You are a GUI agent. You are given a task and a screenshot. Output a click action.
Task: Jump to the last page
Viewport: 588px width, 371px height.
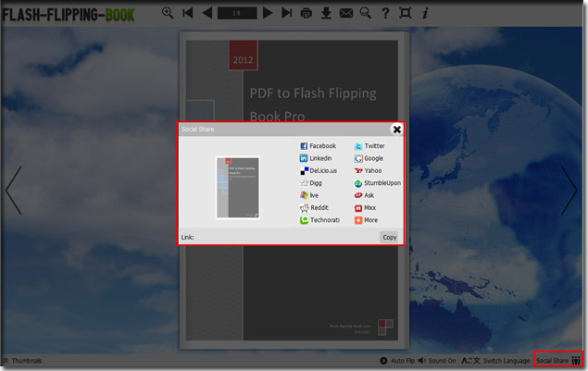[x=286, y=13]
